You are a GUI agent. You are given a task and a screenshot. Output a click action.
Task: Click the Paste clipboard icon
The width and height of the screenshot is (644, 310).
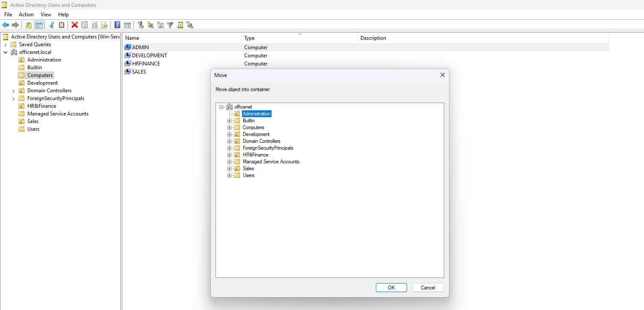coord(62,25)
